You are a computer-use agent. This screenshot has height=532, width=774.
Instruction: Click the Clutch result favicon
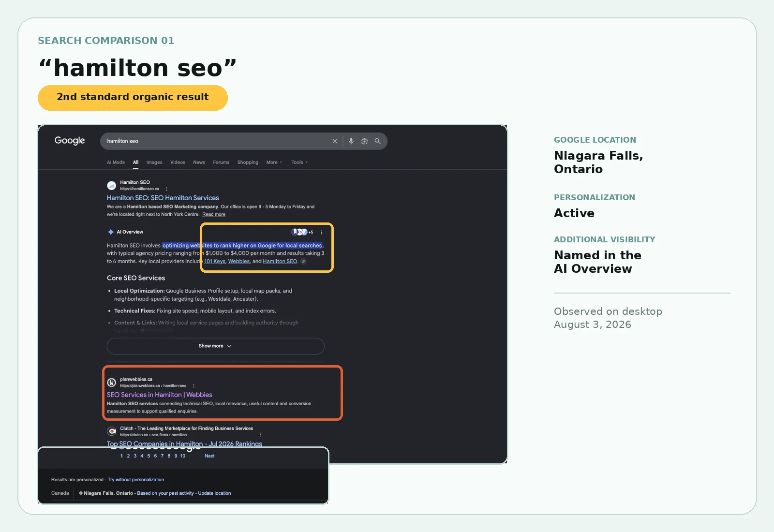(111, 431)
